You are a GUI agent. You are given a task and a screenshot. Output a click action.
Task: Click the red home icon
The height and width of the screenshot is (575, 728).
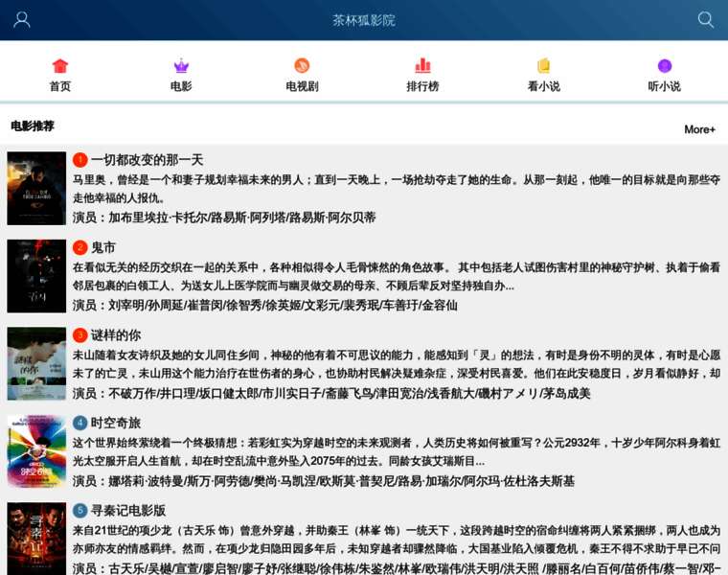click(x=60, y=66)
